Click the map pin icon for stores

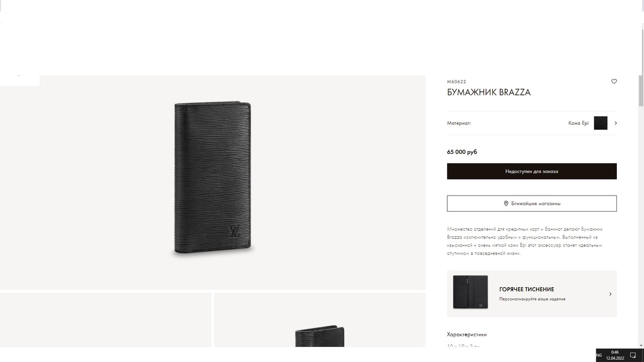click(506, 204)
